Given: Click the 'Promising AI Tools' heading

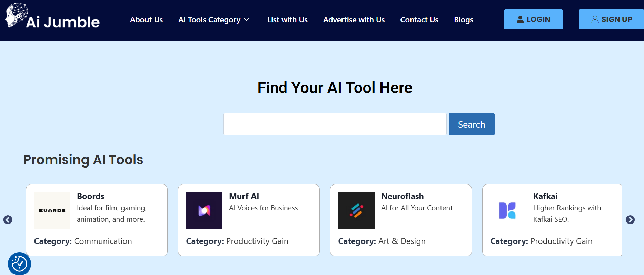Looking at the screenshot, I should click(x=83, y=160).
